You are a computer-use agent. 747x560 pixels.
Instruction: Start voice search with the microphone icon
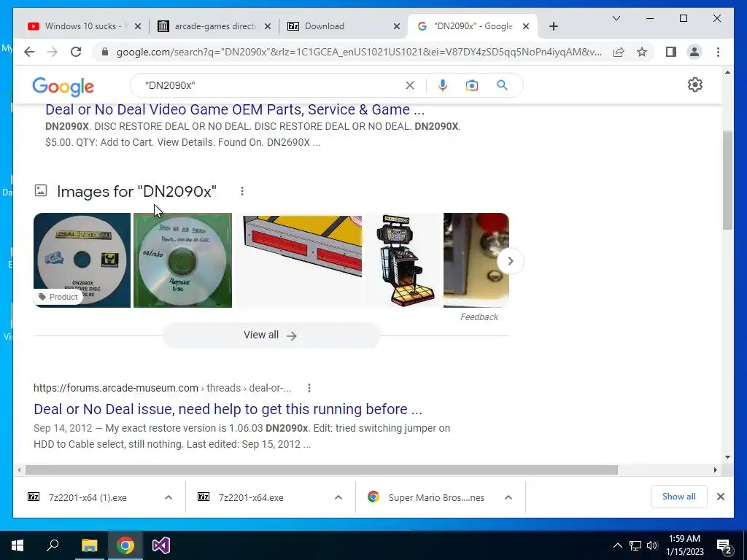click(443, 85)
